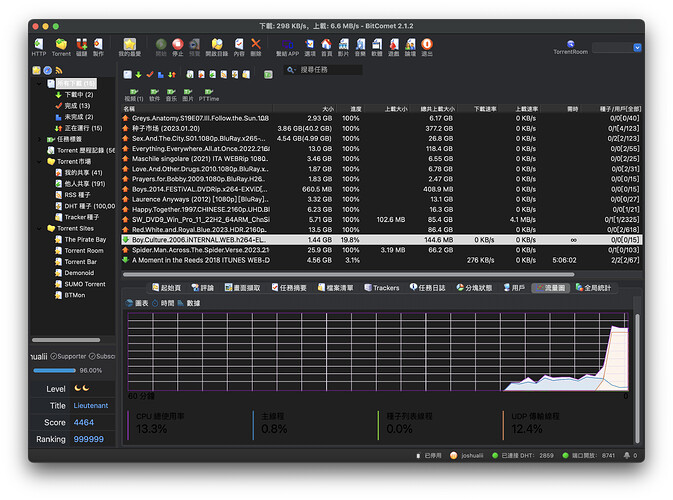Open the dropdown arrow next to TorrentRoom field
673x500 pixels.
click(637, 48)
